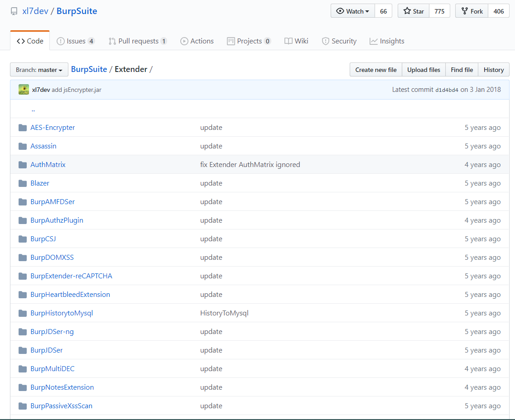
Task: Open BurpSuite repository title link
Action: click(x=77, y=11)
